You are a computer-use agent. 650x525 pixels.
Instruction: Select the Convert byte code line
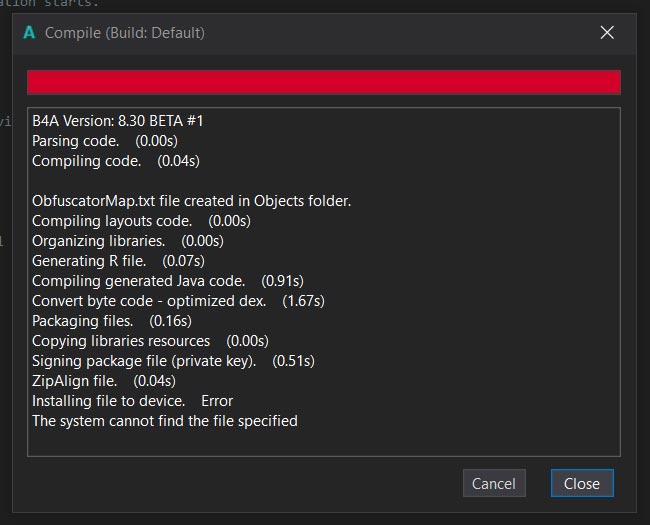(178, 300)
